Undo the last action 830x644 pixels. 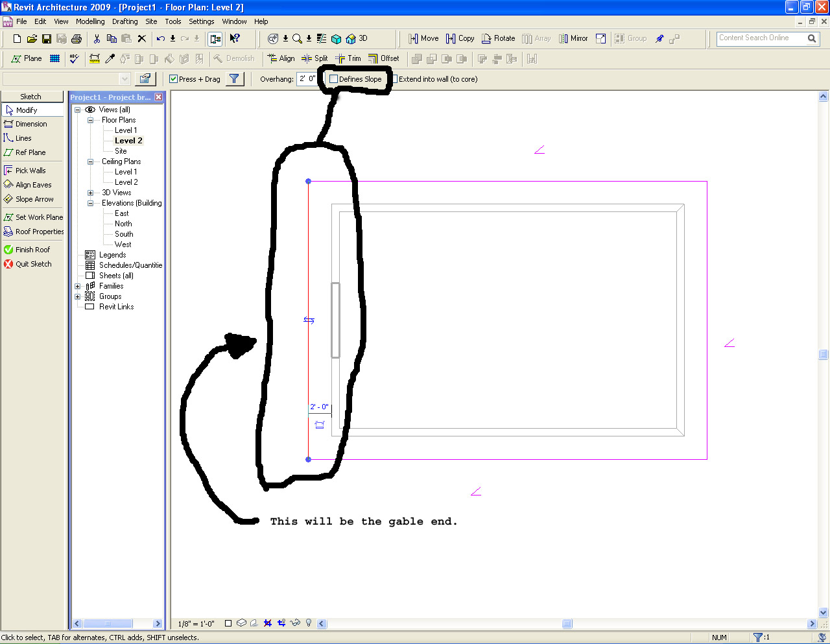[x=161, y=39]
